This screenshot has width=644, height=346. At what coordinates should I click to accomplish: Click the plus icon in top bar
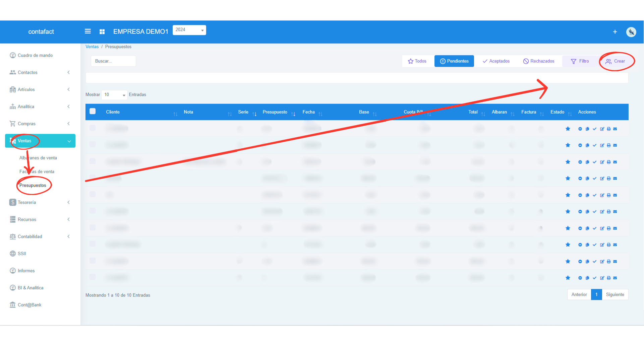pos(615,32)
